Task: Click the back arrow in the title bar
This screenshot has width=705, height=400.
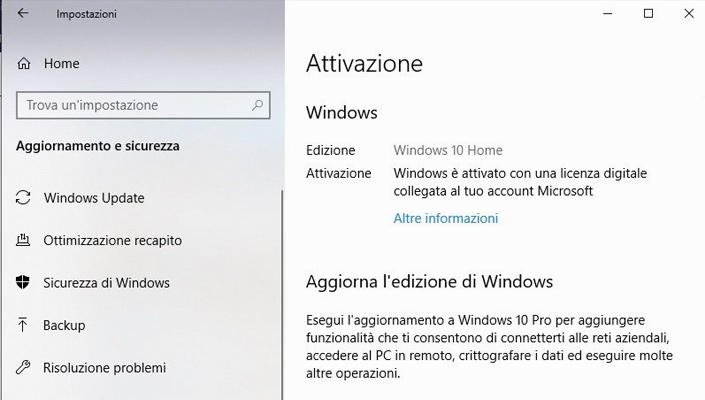Action: click(24, 14)
